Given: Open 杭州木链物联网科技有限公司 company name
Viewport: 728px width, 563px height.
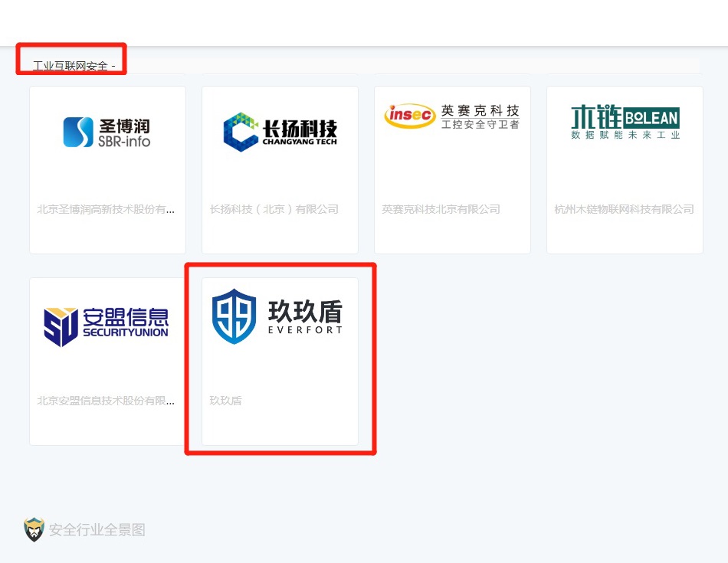Looking at the screenshot, I should [624, 209].
